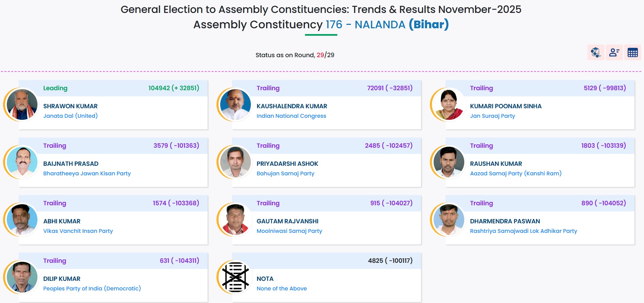Click Trailing label on Priyadarshi Ashok's card

click(x=269, y=145)
